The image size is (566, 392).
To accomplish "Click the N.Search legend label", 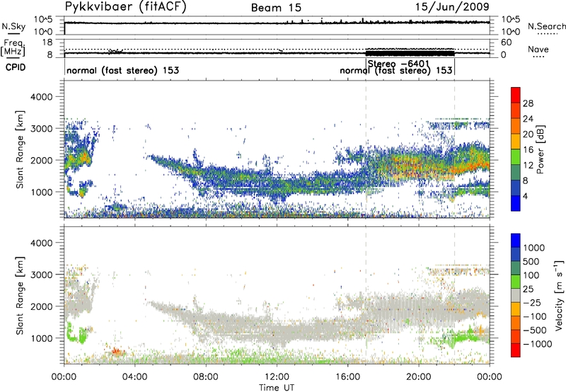I will 547,26.
